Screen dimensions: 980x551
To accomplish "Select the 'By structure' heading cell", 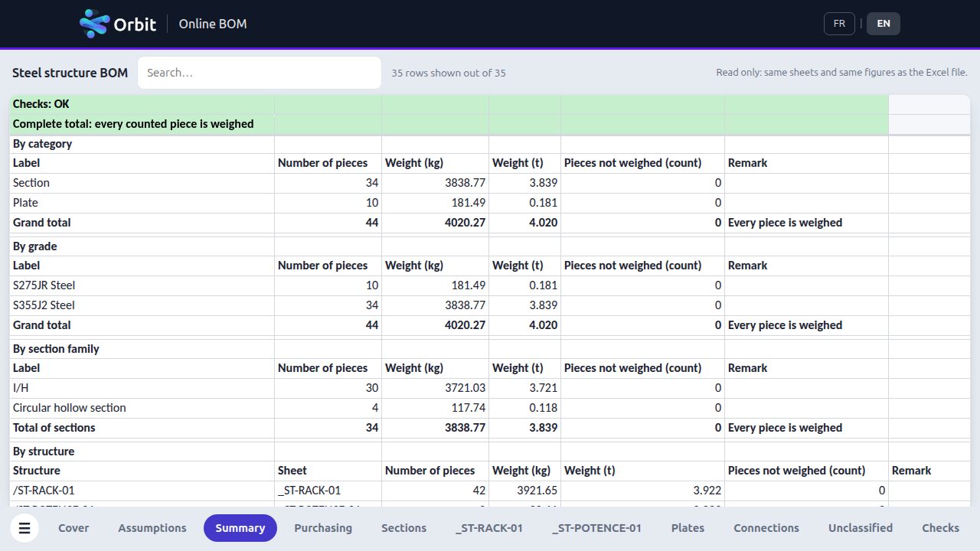I will point(142,452).
